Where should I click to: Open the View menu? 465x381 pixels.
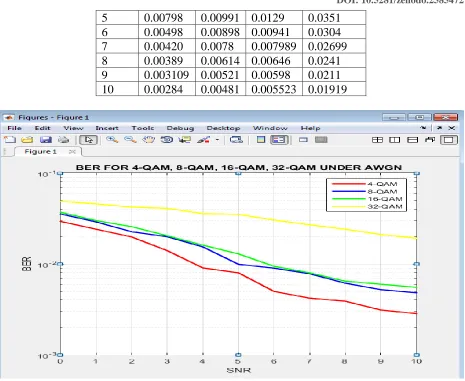tap(73, 128)
